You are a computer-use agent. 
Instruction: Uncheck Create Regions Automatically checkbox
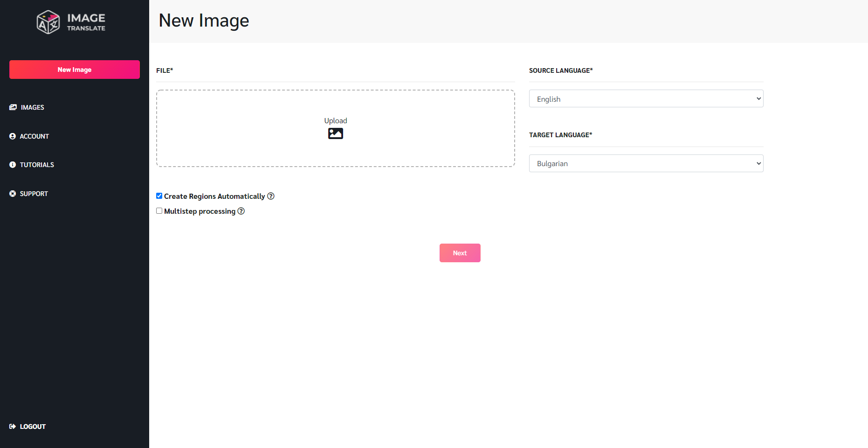pos(159,196)
